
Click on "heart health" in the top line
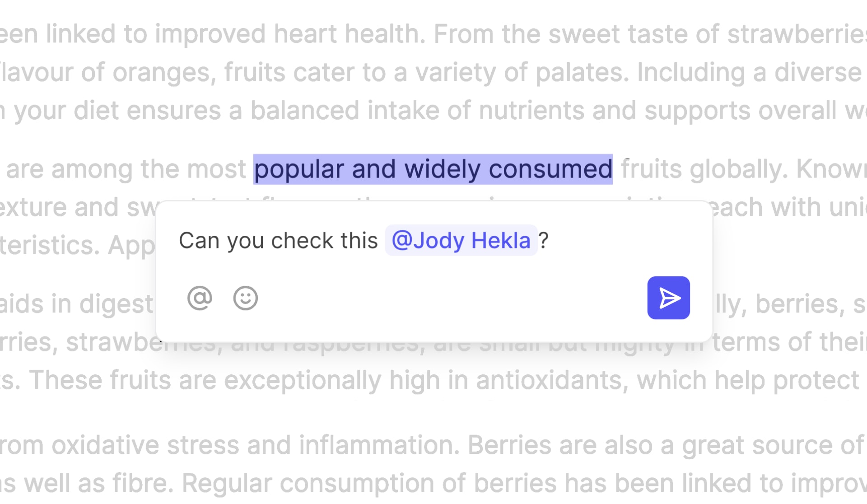pos(349,34)
